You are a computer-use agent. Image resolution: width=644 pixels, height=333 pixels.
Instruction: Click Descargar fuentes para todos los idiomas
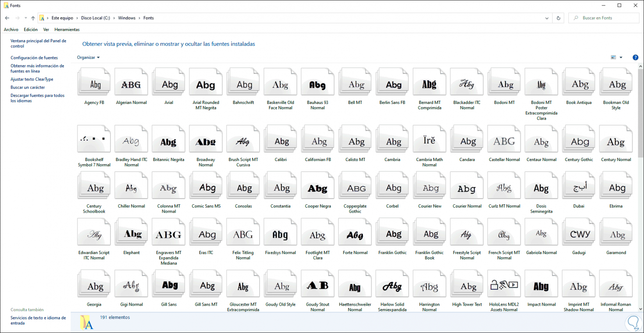click(37, 98)
